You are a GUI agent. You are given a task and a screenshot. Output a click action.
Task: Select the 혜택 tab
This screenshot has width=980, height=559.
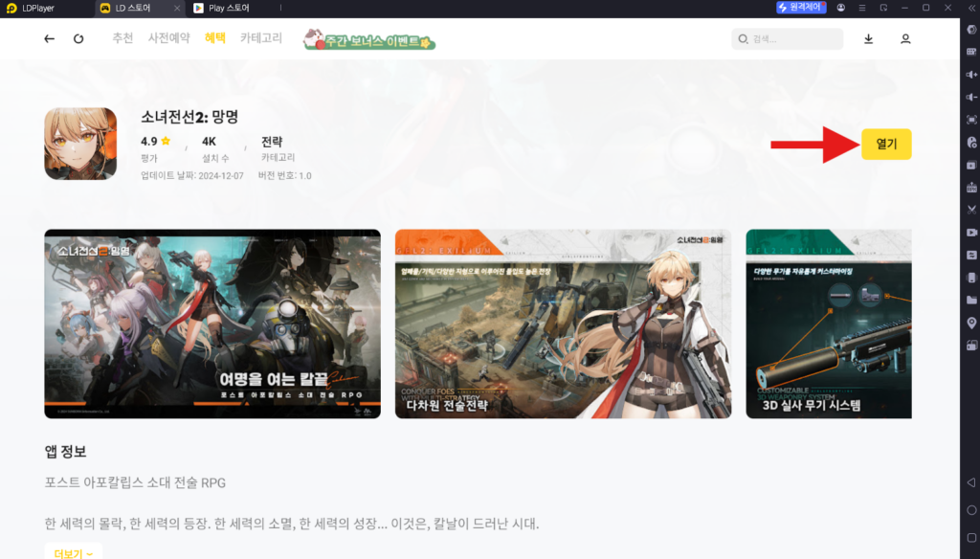[x=215, y=38]
